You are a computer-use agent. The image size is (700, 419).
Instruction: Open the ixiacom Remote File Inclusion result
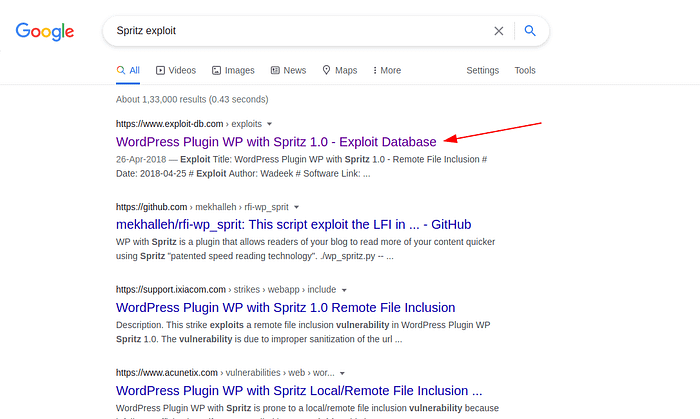285,307
